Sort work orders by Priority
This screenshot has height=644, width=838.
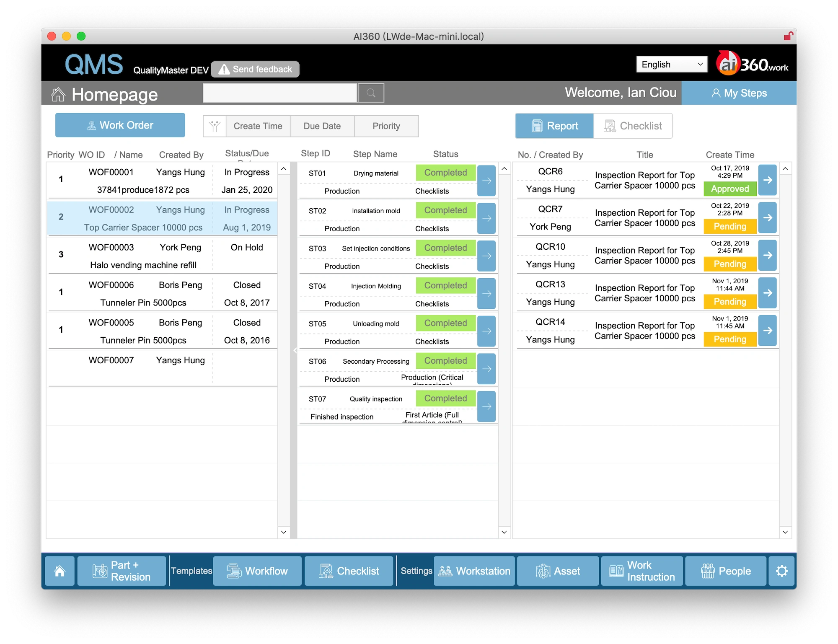tap(386, 126)
